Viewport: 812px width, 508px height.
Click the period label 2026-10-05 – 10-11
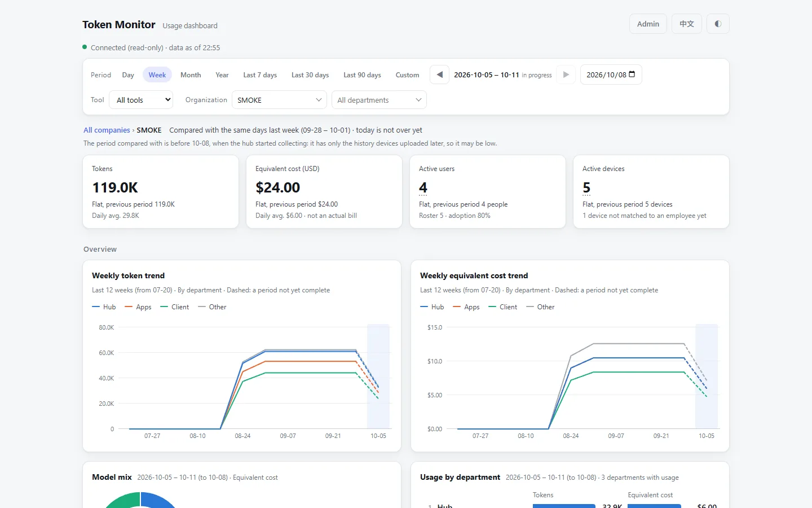pos(487,75)
